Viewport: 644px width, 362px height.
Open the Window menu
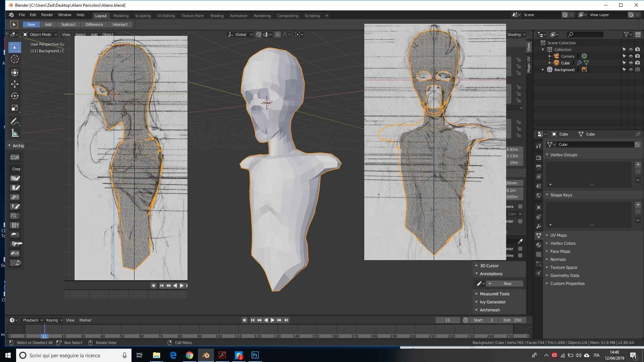(x=64, y=15)
